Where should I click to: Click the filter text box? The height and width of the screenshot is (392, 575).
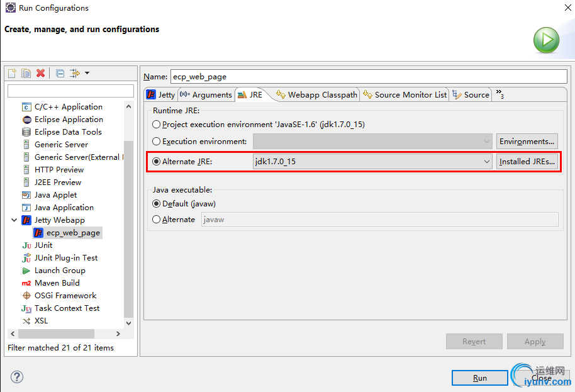[71, 91]
